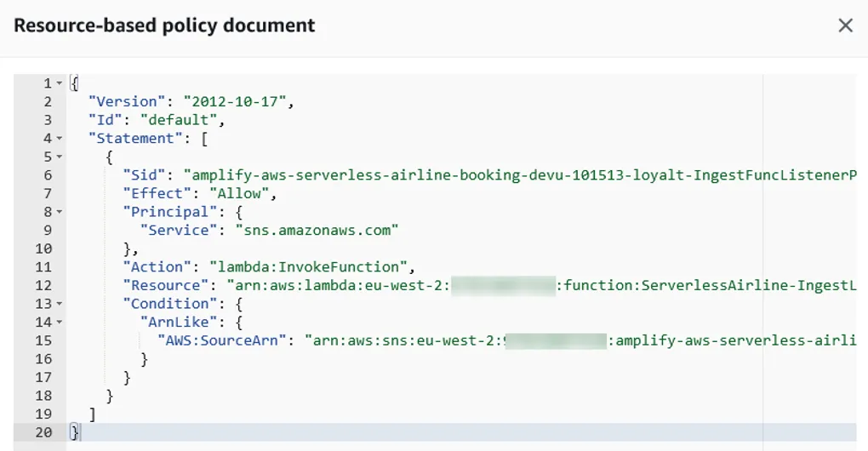Collapse the root JSON object at line 1
The width and height of the screenshot is (868, 451).
(59, 83)
